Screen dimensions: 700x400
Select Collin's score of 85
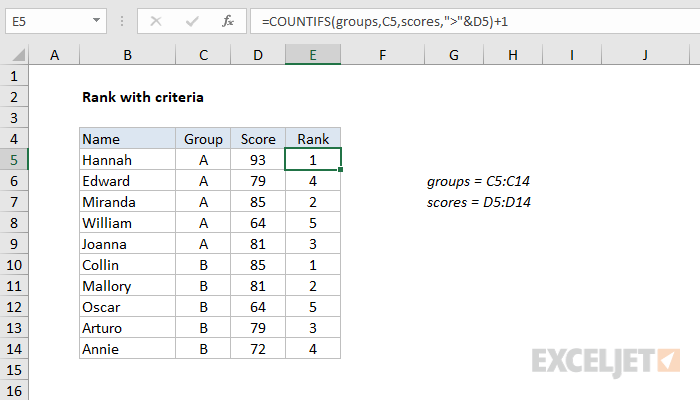coord(258,265)
